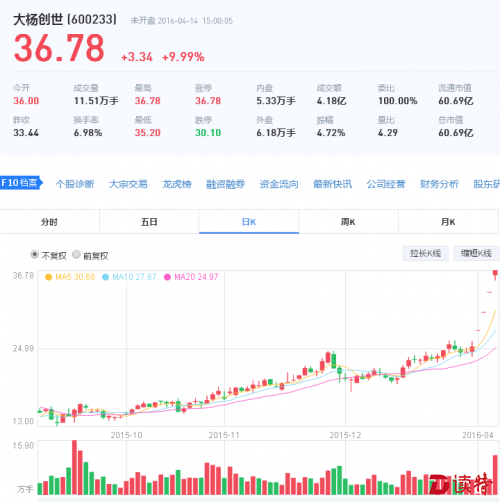The image size is (500, 502).
Task: Click 缩短K线 button
Action: click(476, 253)
